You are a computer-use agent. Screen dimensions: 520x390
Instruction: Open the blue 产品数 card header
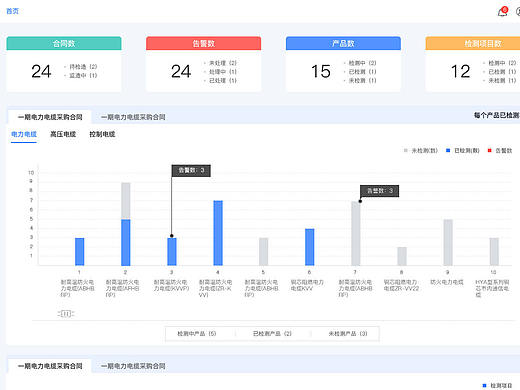[343, 43]
